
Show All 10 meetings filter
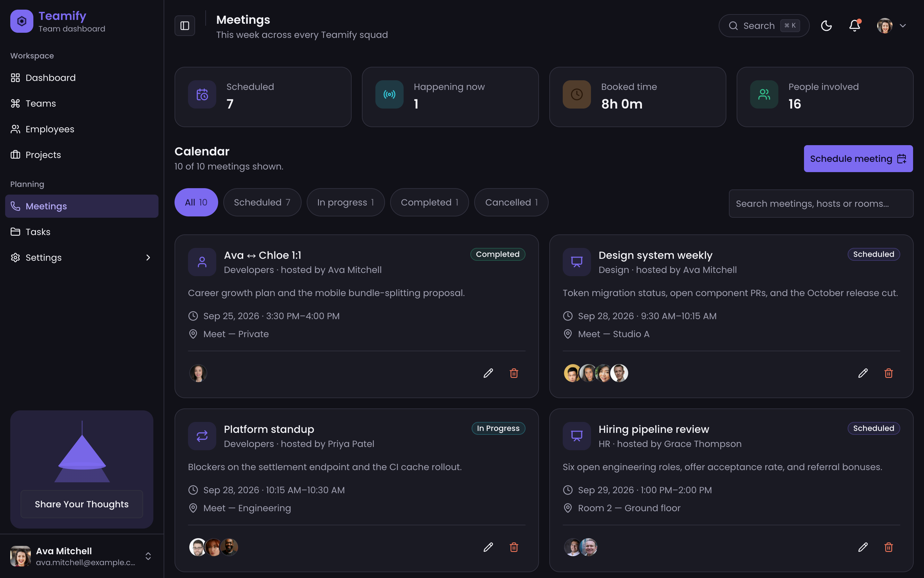coord(196,202)
